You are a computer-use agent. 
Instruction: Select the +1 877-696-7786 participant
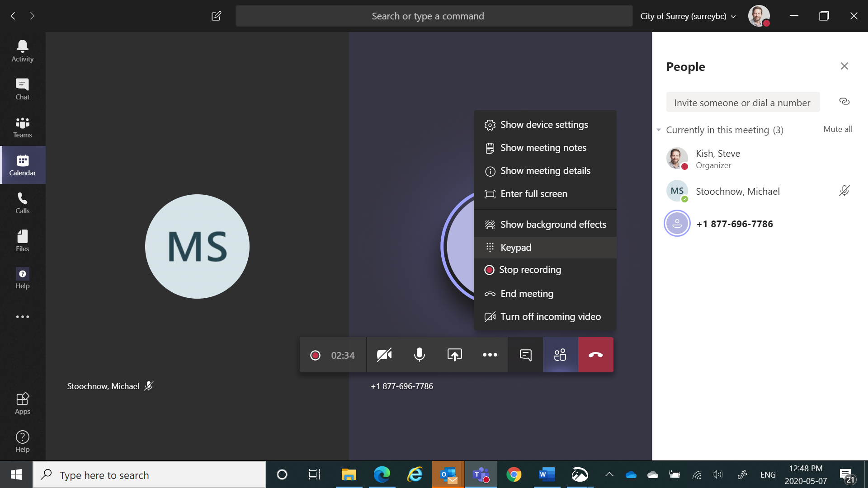(x=759, y=224)
